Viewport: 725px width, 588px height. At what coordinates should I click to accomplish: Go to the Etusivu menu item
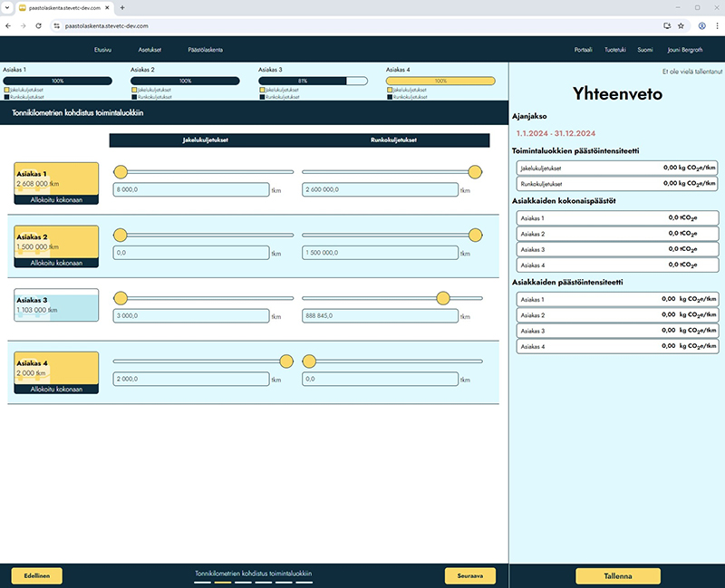point(108,49)
